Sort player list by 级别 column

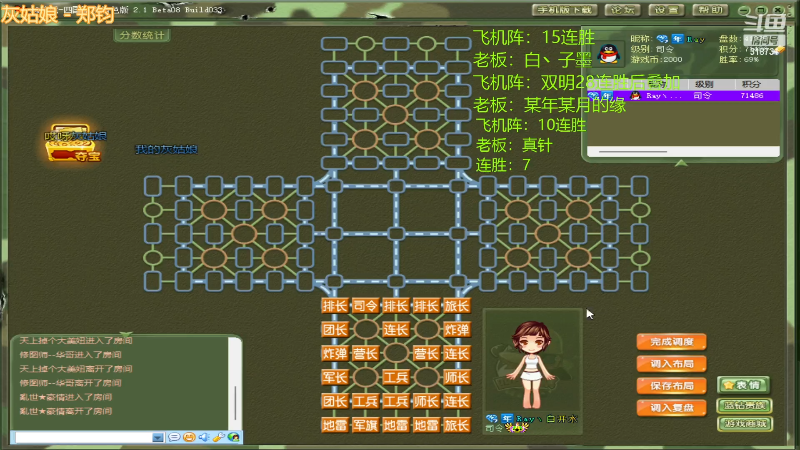[704, 84]
